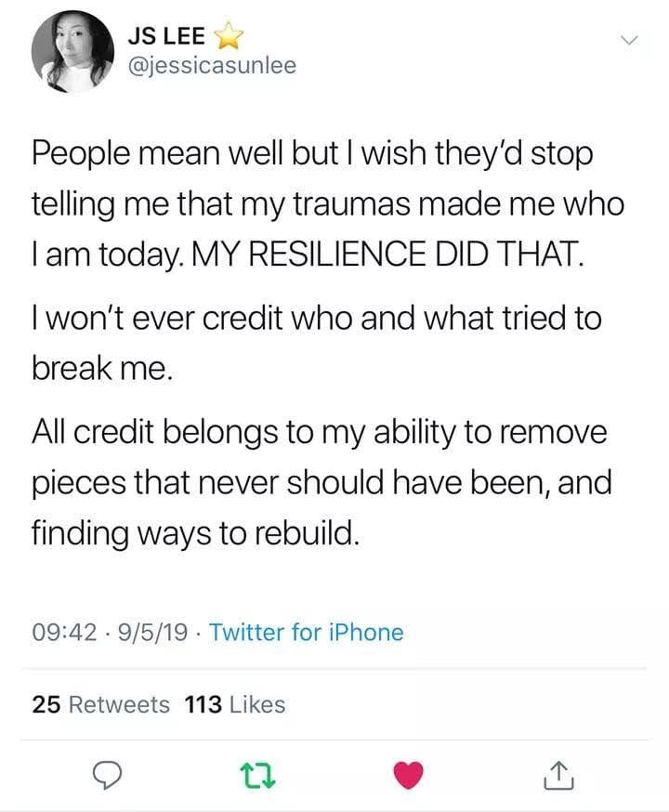The width and height of the screenshot is (669, 812).
Task: Reply to the tweet via speech bubble icon
Action: click(111, 775)
